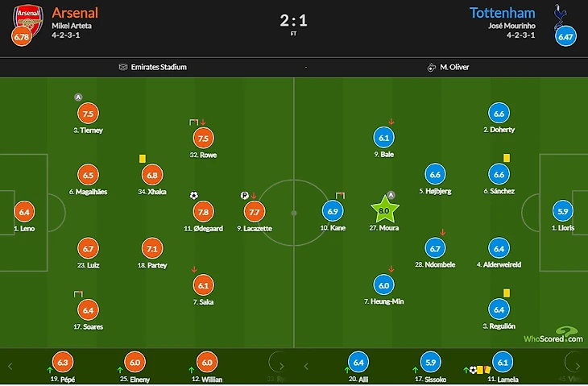Viewport: 588px width, 386px height.
Task: Click the Tottenham club crest
Action: (561, 16)
